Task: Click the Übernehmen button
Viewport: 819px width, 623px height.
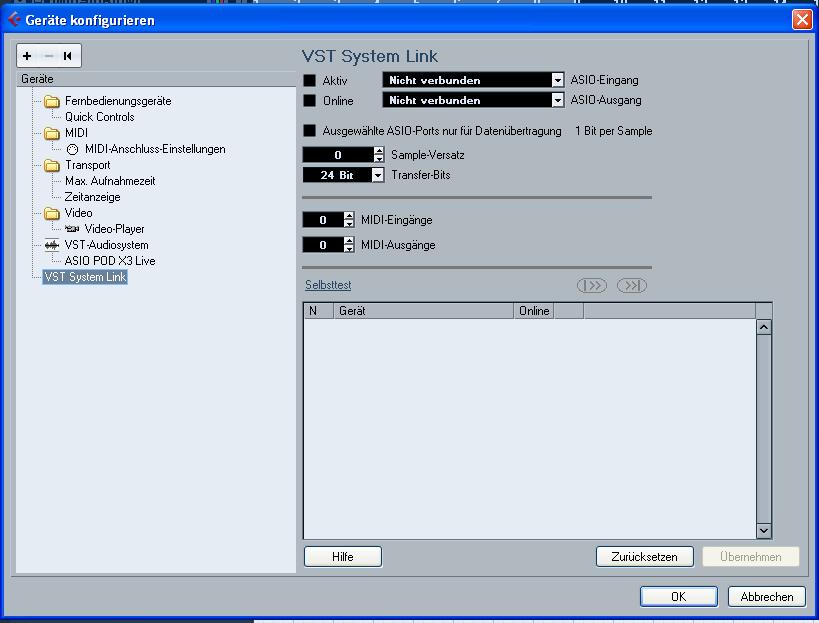Action: [751, 557]
